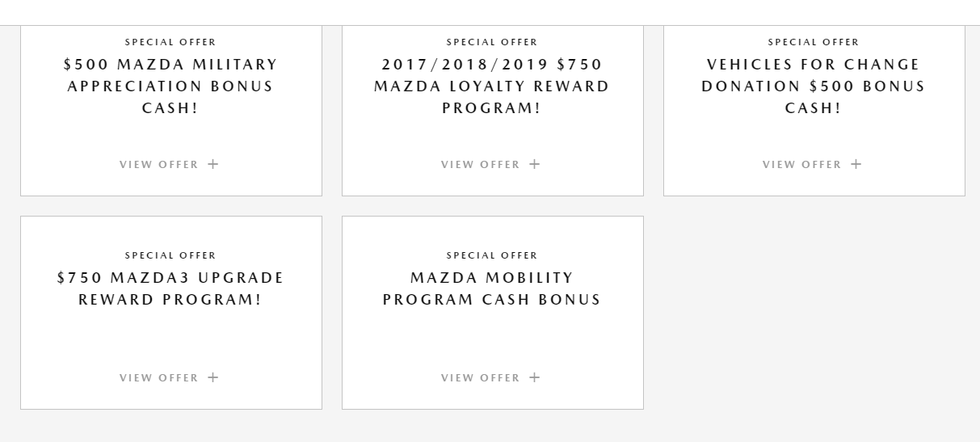View offer for Mazda Loyalty Reward Program
The height and width of the screenshot is (442, 980).
click(x=481, y=164)
